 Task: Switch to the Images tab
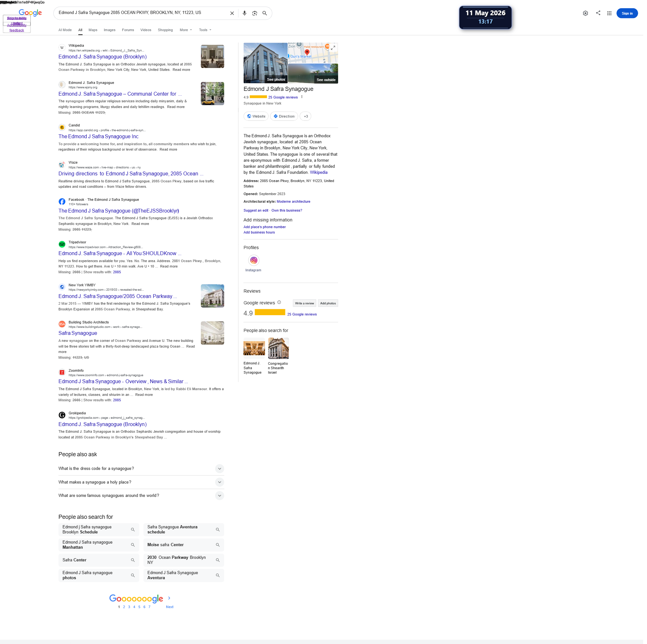(x=110, y=30)
